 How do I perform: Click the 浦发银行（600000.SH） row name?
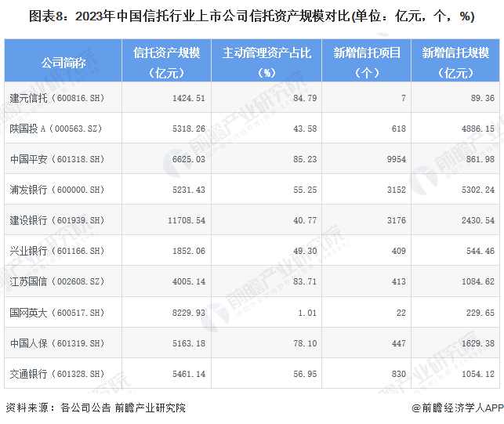pos(57,190)
